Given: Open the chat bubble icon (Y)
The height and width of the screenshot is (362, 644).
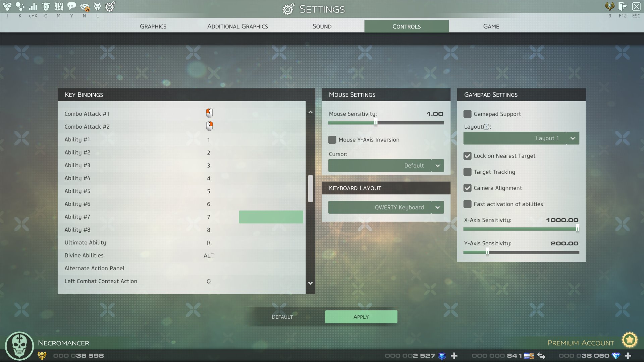Looking at the screenshot, I should pyautogui.click(x=71, y=6).
